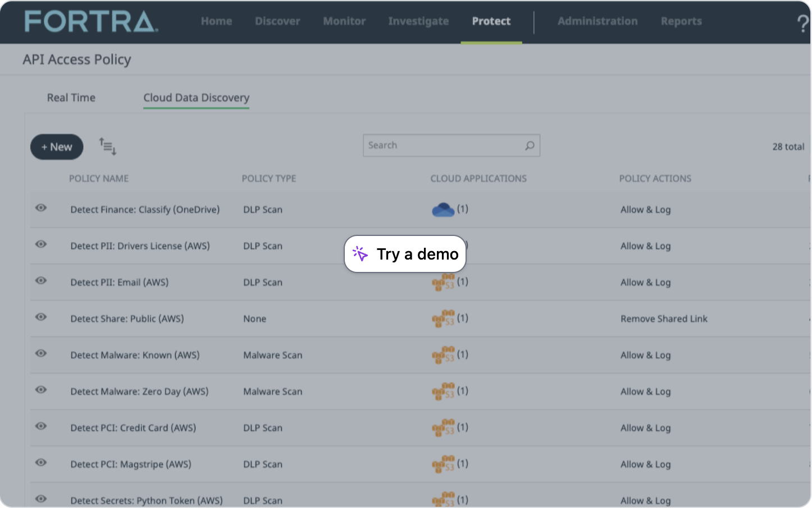
Task: Open the Detect Secrets: Python Token (AWS) policy
Action: click(x=147, y=501)
